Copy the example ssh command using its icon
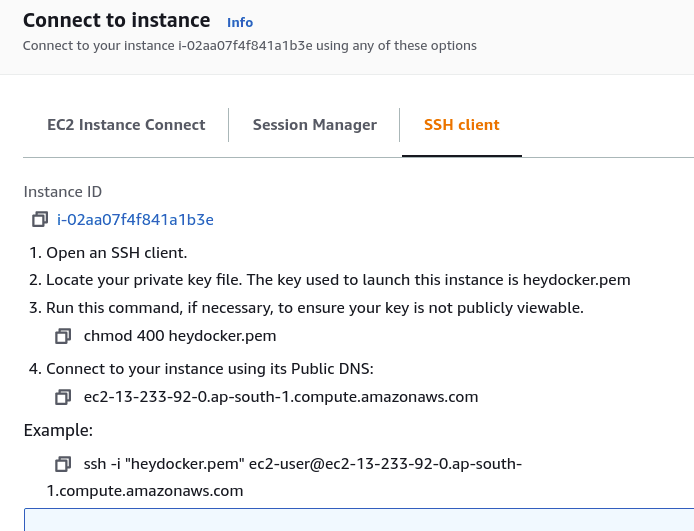 (x=63, y=464)
